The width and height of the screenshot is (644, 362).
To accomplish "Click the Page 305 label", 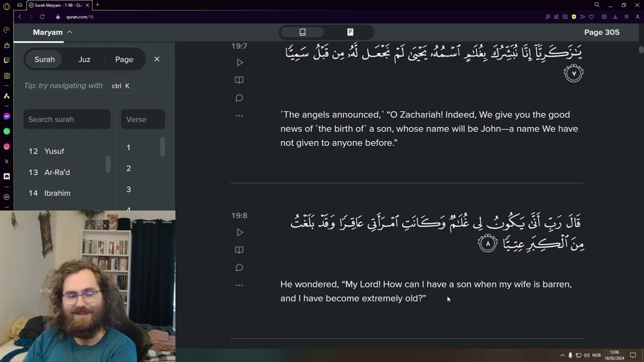I will (602, 32).
